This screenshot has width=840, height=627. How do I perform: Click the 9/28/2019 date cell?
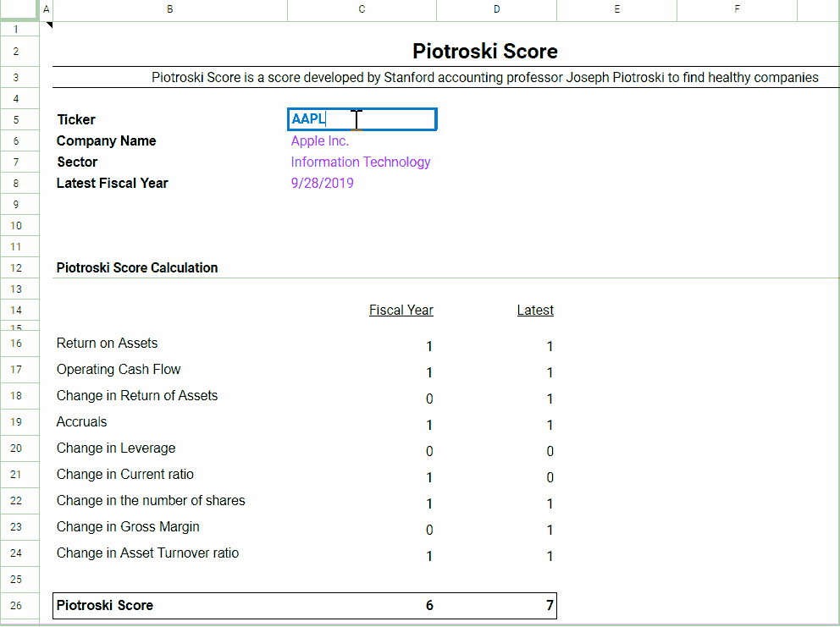click(x=322, y=183)
